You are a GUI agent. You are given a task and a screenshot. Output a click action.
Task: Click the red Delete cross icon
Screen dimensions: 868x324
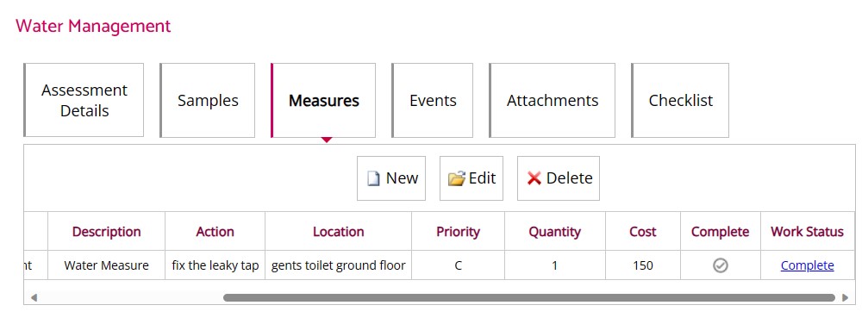click(534, 178)
